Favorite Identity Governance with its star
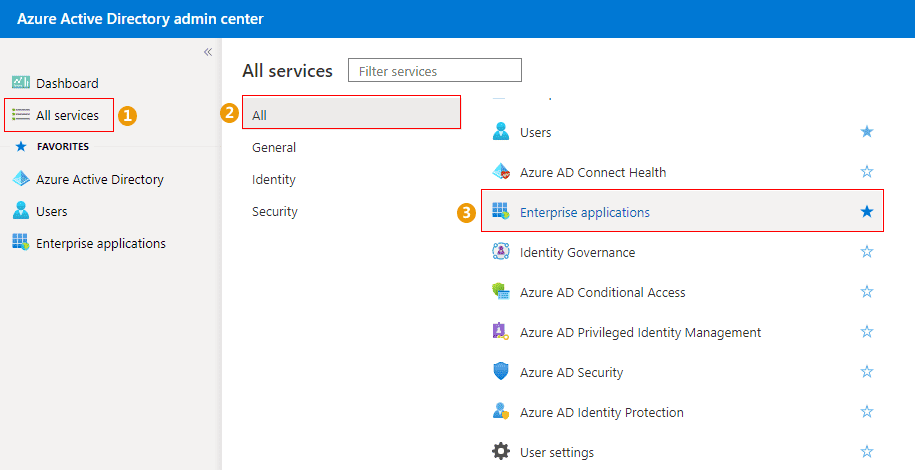The width and height of the screenshot is (915, 470). click(867, 252)
